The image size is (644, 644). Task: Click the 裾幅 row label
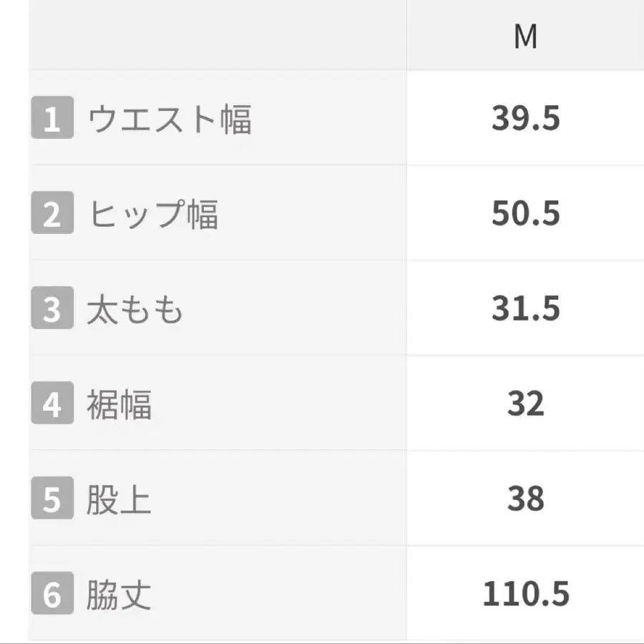[x=119, y=404]
